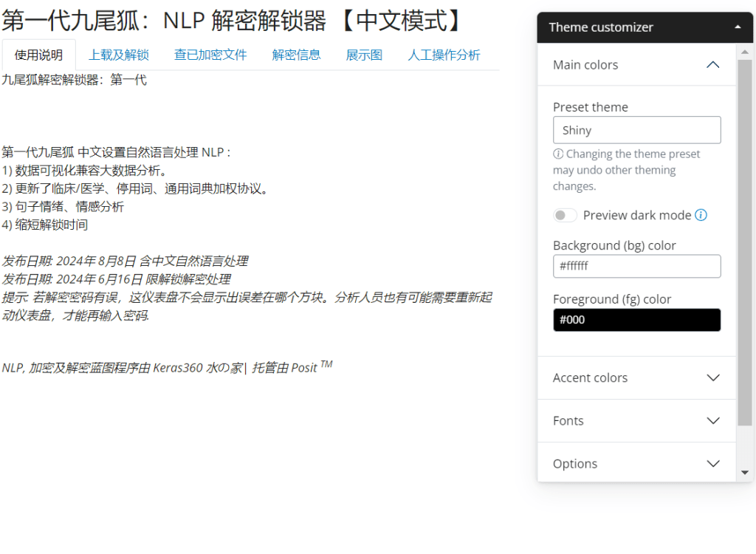Screen dimensions: 756x554
Task: Click the dark mode info icon
Action: pos(701,215)
